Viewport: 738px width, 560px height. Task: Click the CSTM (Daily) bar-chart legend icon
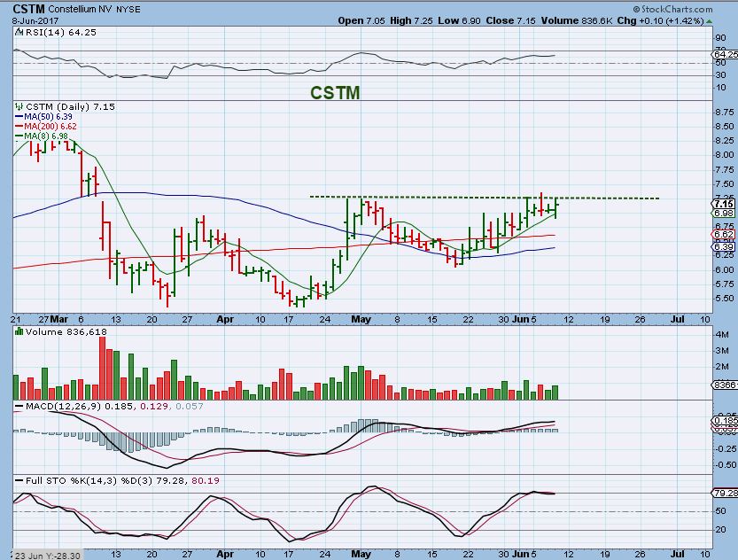click(19, 107)
